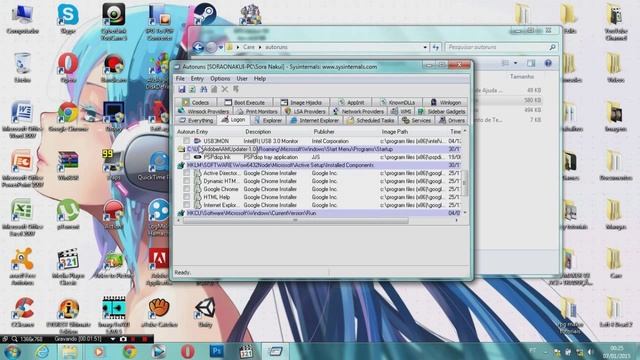Image resolution: width=640 pixels, height=360 pixels.
Task: Click the Jump to entry toolbar icon
Action: click(x=236, y=89)
